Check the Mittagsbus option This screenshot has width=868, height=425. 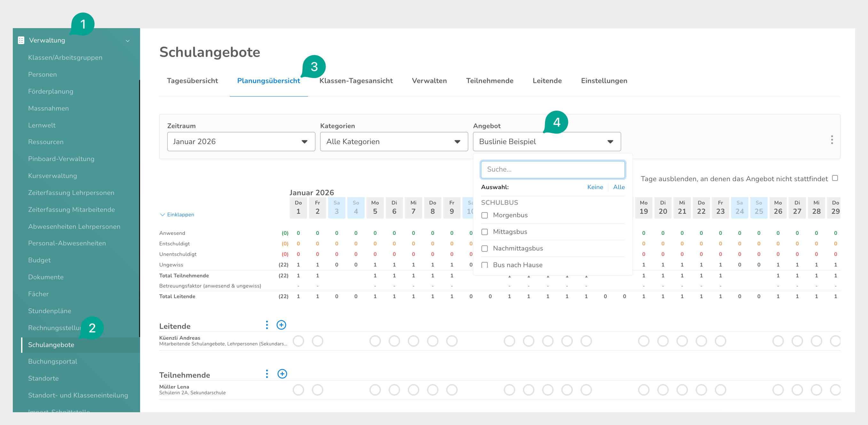484,232
